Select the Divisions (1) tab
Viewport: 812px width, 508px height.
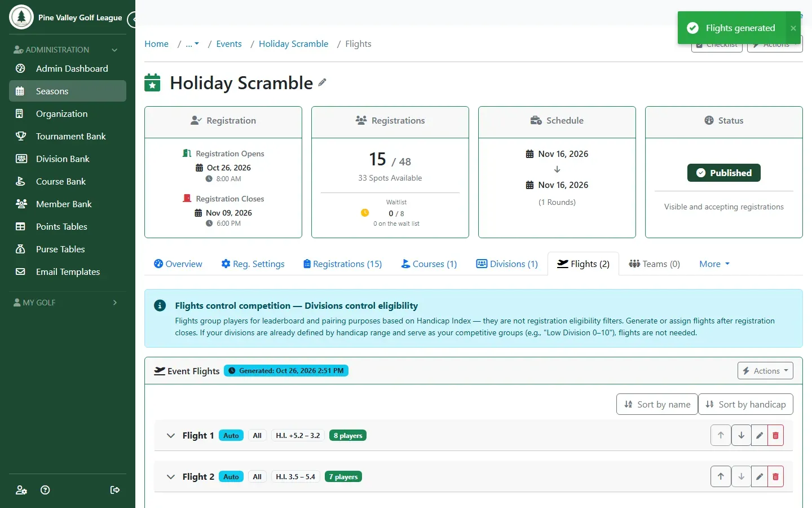(x=507, y=264)
